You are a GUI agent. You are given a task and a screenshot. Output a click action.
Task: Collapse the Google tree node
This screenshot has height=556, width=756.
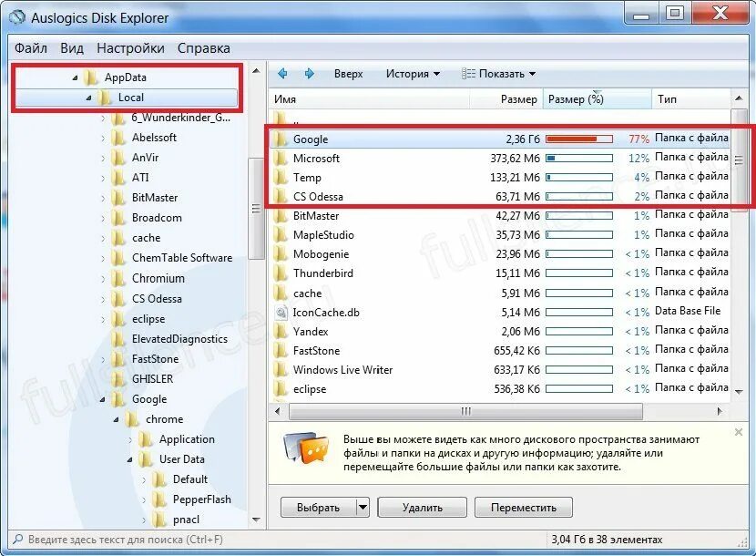[102, 399]
